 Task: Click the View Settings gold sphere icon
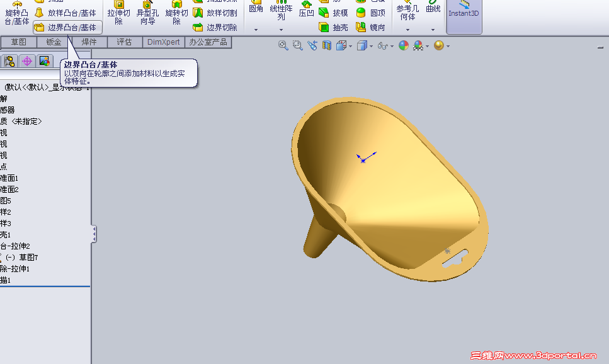(x=438, y=45)
